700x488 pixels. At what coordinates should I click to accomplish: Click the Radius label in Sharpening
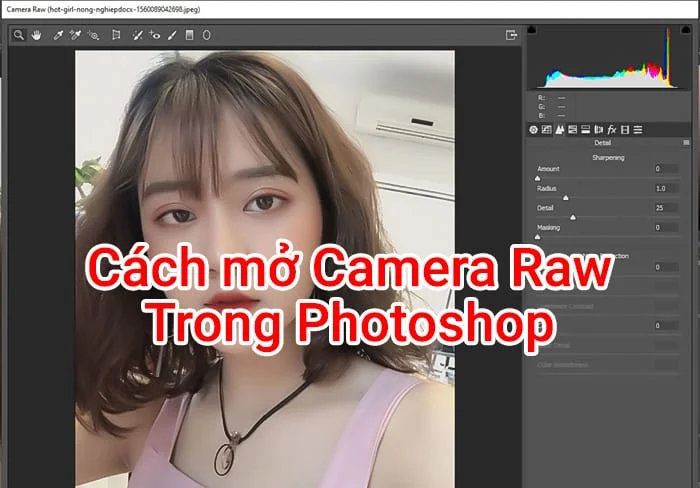pos(546,188)
